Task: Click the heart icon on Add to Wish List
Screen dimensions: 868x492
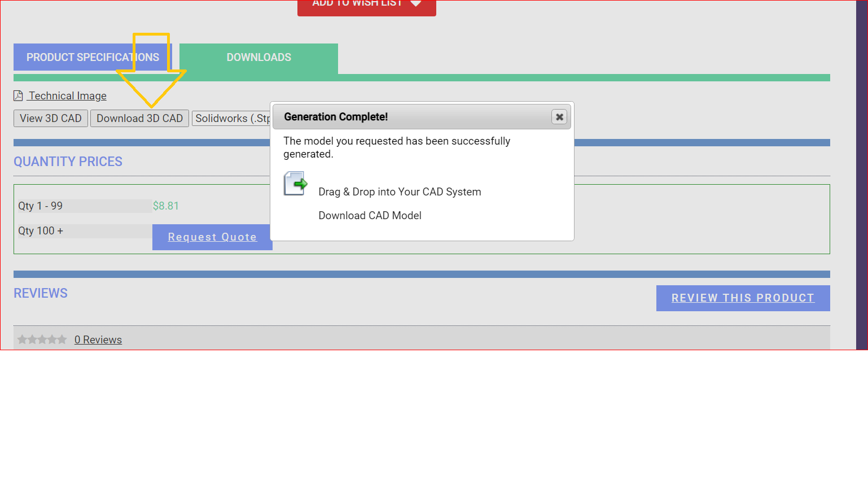Action: click(416, 3)
